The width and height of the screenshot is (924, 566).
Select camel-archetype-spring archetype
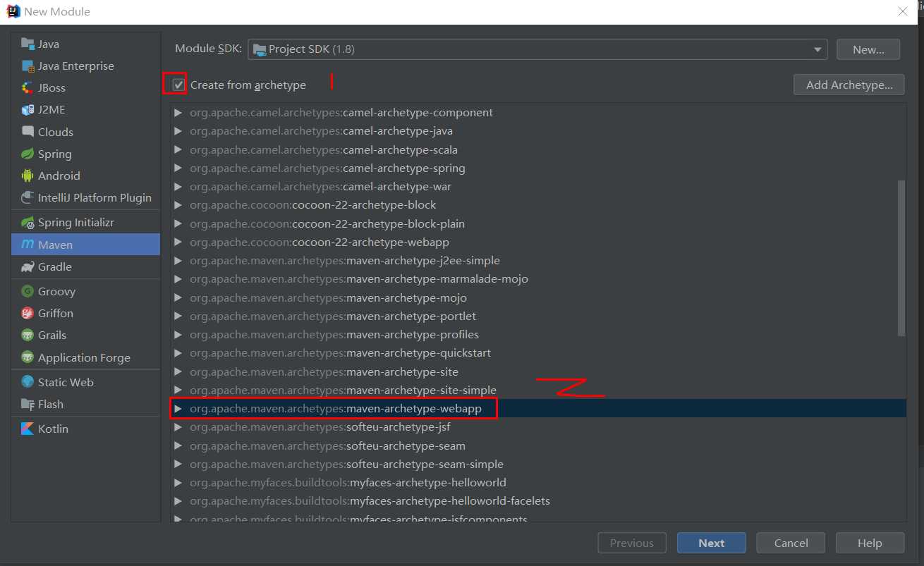click(x=538, y=168)
